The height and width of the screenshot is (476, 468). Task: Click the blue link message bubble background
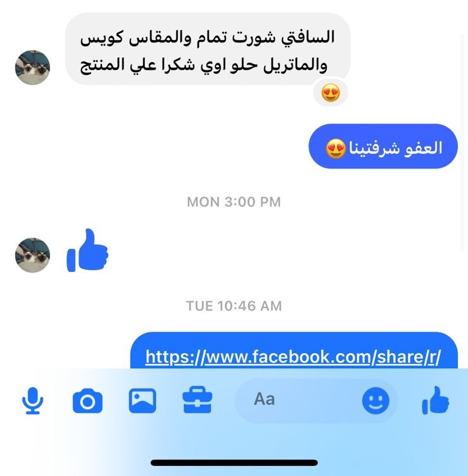(x=294, y=351)
